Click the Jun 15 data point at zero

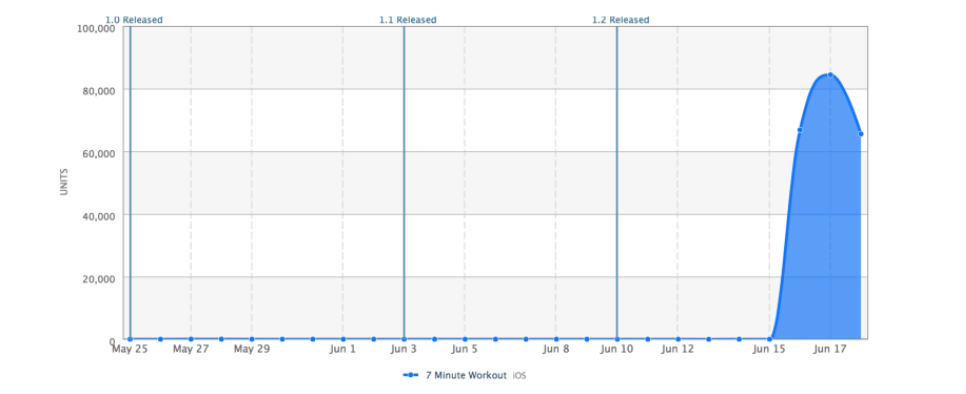[769, 339]
